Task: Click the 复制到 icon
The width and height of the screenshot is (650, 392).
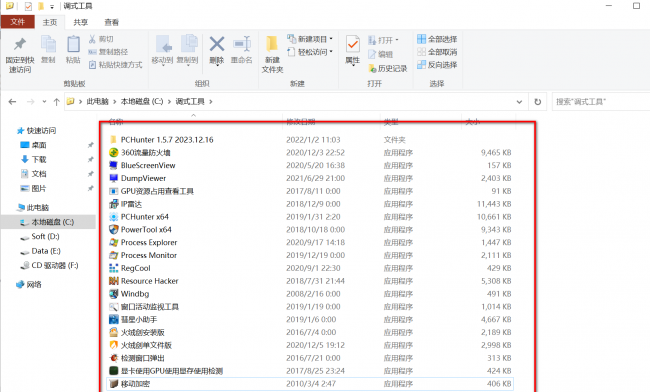Action: click(x=189, y=44)
